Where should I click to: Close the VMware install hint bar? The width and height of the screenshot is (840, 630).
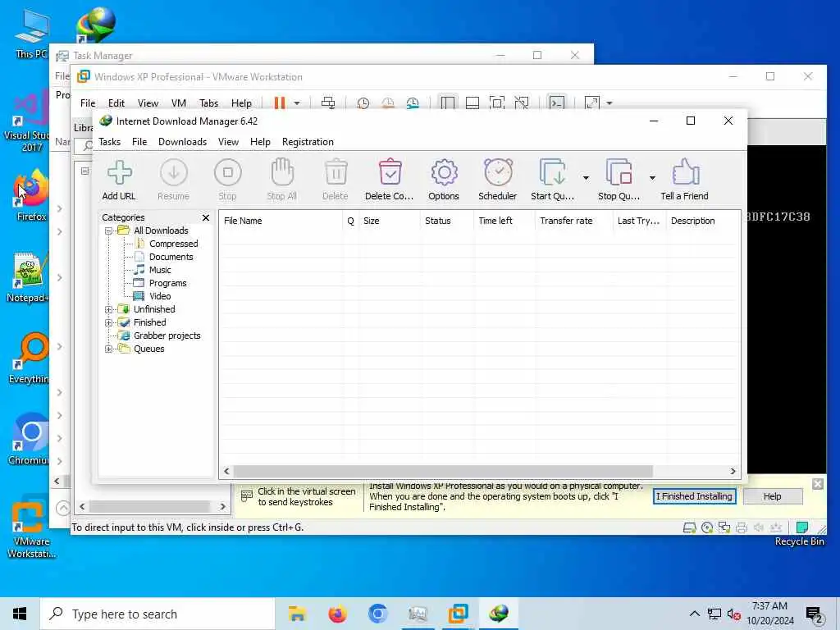point(818,484)
